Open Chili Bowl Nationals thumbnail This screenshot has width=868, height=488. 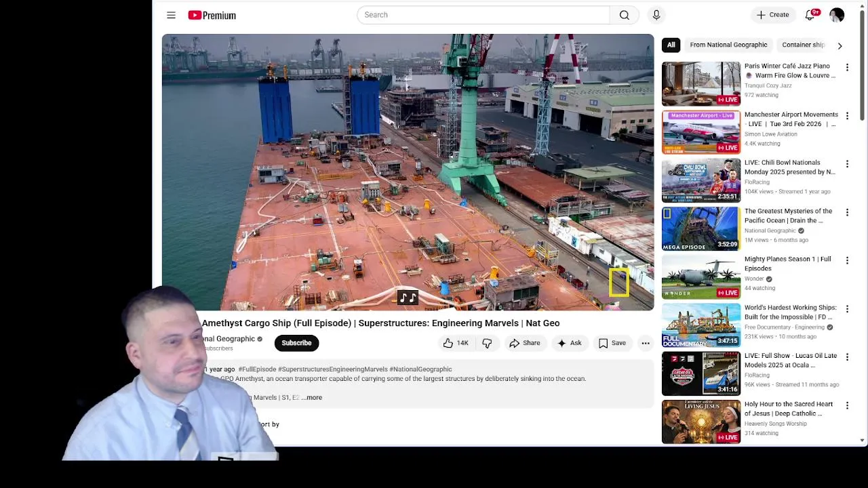coord(701,180)
